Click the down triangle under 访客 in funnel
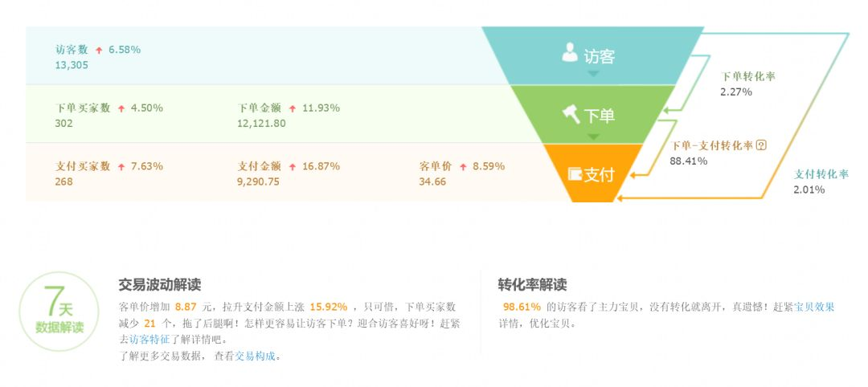 click(593, 74)
